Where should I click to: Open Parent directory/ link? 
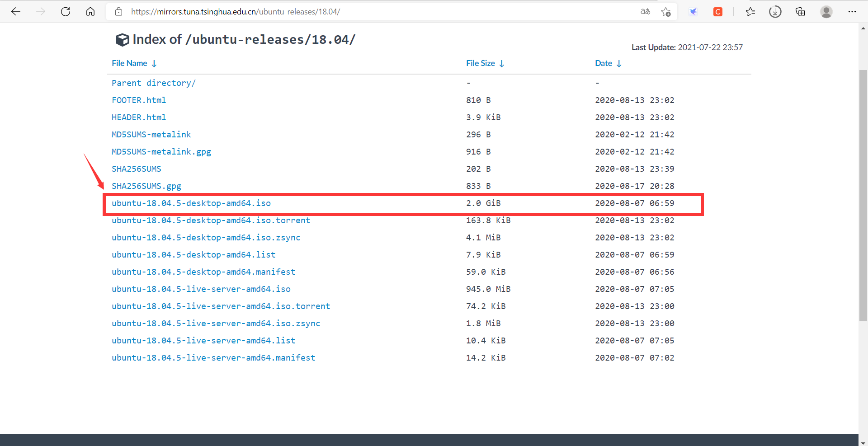[154, 83]
